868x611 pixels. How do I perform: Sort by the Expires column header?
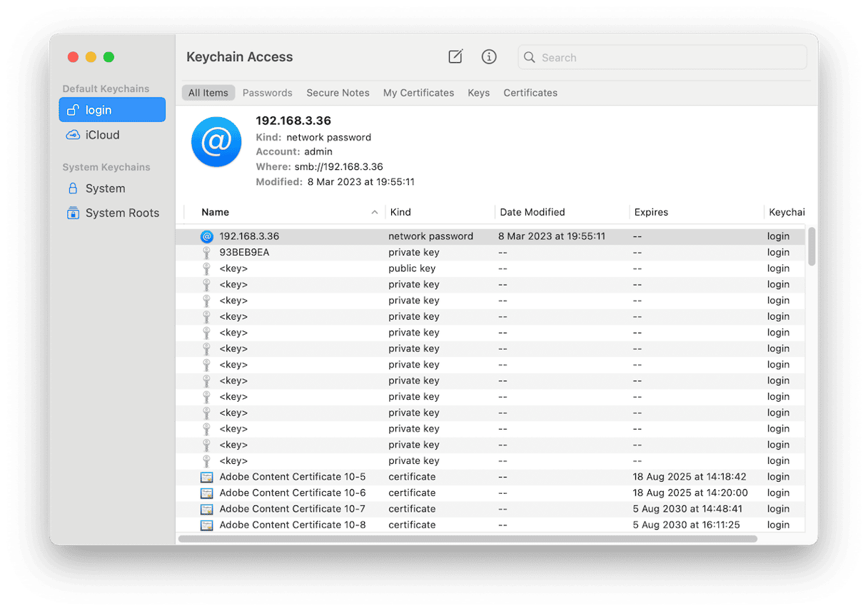coord(651,212)
